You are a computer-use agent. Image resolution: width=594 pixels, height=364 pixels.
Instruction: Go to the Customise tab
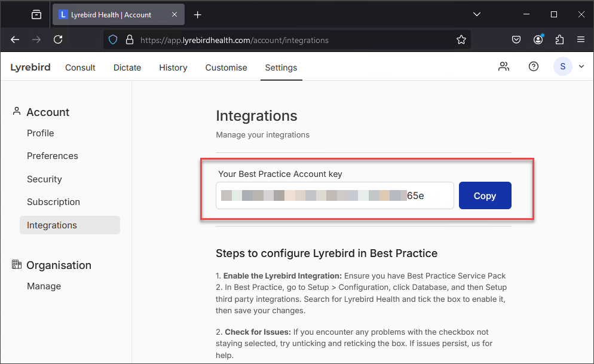(x=226, y=68)
